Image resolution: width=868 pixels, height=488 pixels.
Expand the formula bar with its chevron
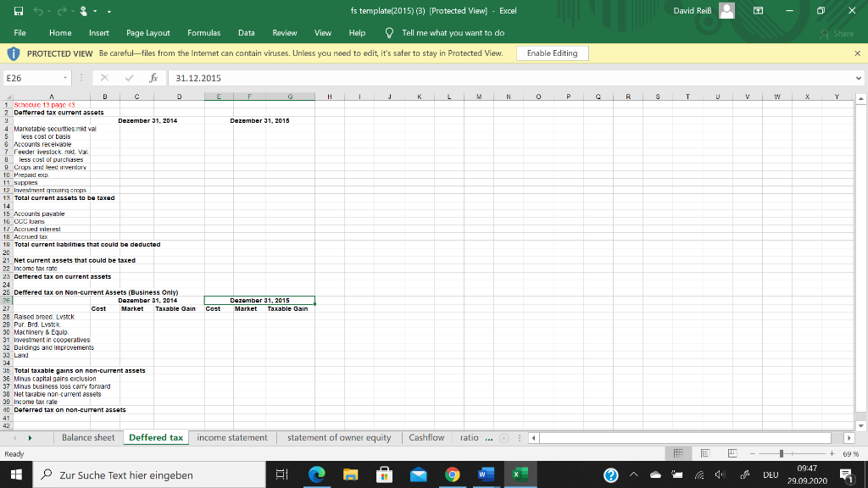coord(858,78)
